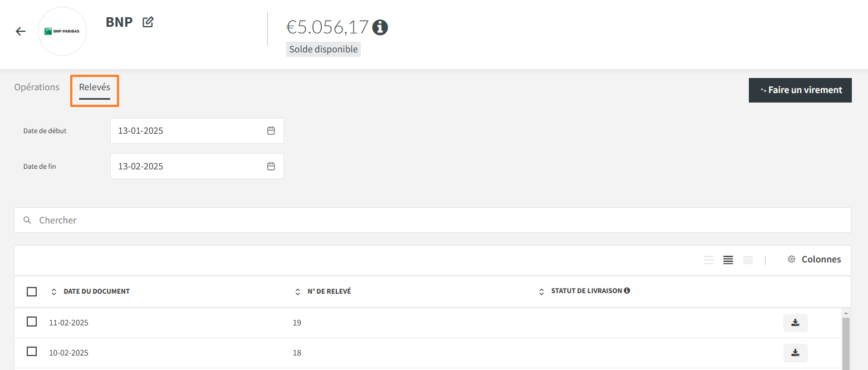Switch to the Opérations tab

coord(37,87)
